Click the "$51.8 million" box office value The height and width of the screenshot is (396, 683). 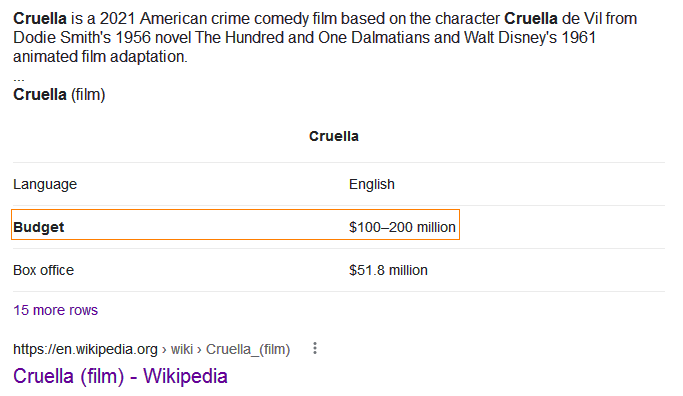tap(388, 270)
